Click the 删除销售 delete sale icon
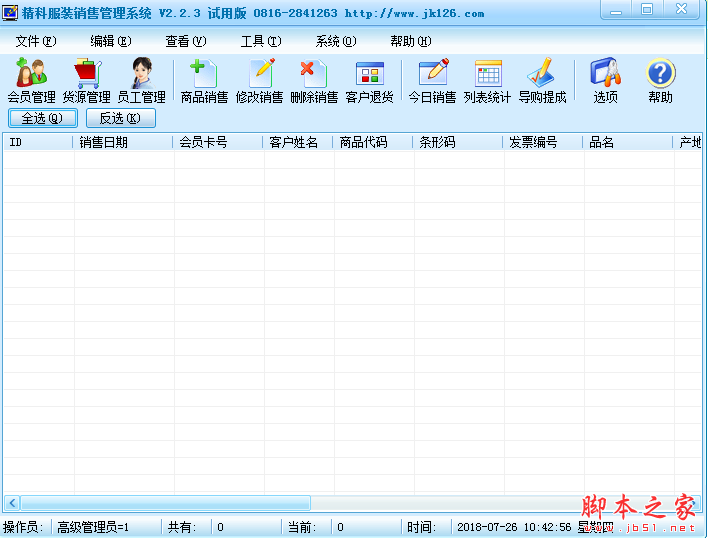The width and height of the screenshot is (708, 539). point(314,80)
